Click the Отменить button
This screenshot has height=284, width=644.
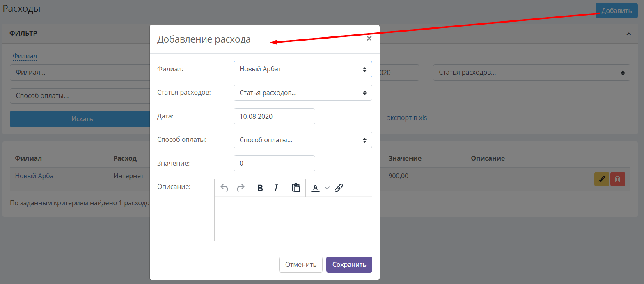301,264
